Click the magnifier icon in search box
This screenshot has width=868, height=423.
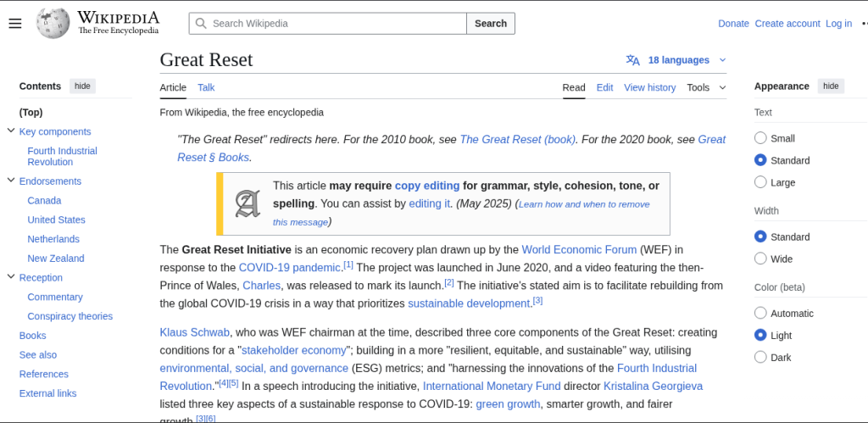pyautogui.click(x=201, y=23)
